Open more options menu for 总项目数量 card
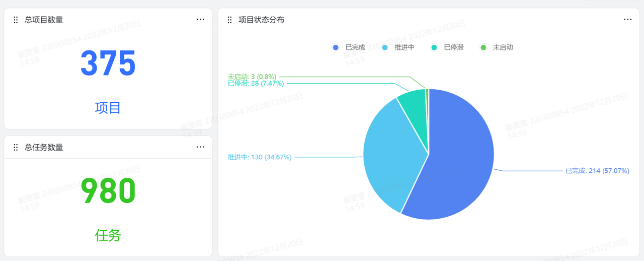Viewport: 644px width, 261px height. coord(200,20)
